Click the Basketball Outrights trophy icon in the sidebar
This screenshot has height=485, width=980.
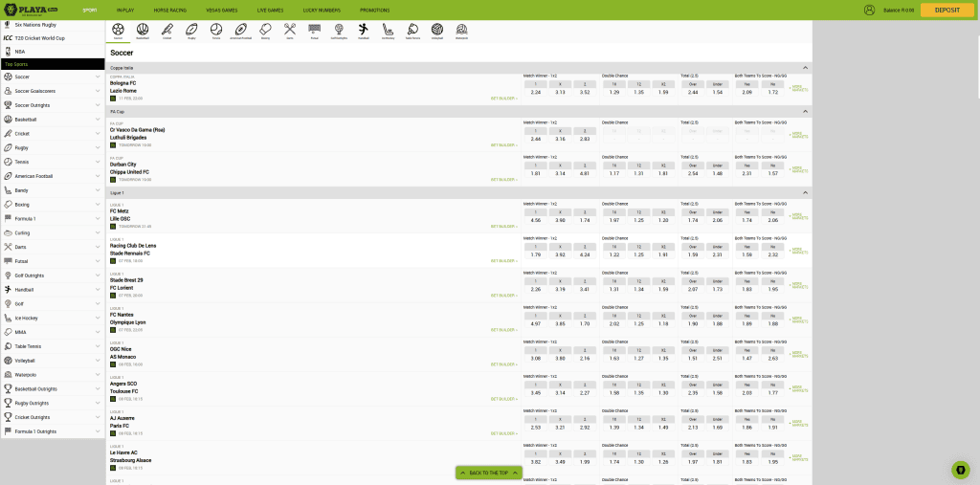click(8, 388)
